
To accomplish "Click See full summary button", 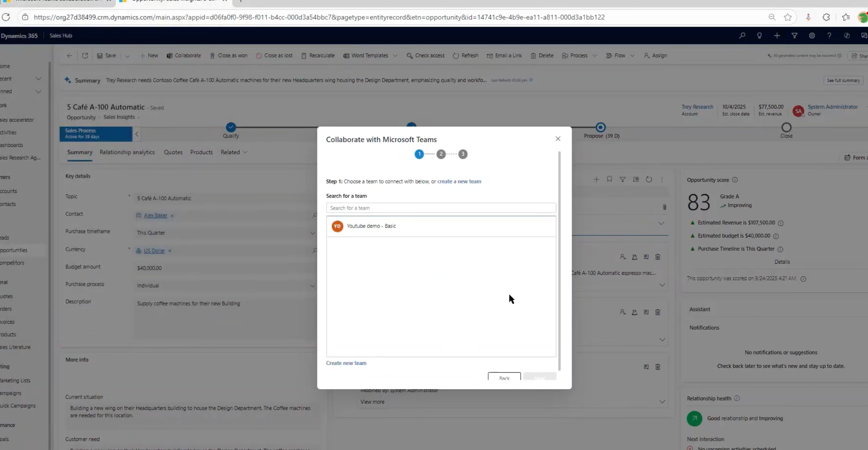I will pos(843,81).
